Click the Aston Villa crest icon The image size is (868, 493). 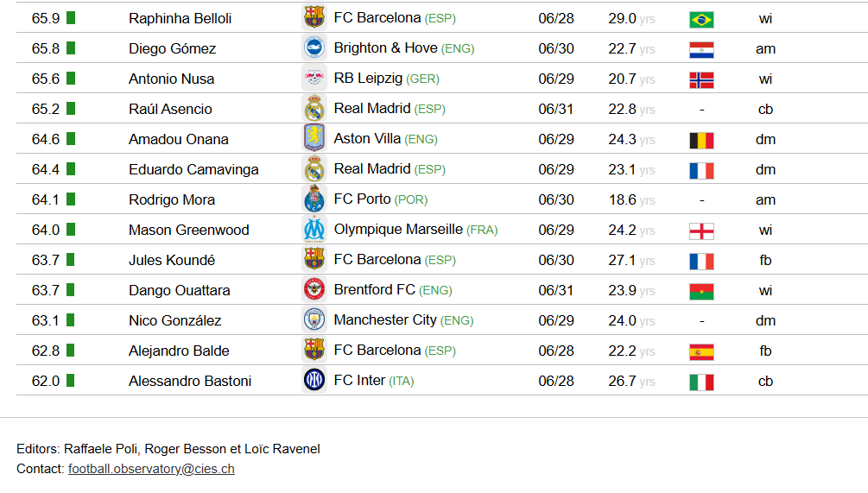click(x=314, y=138)
